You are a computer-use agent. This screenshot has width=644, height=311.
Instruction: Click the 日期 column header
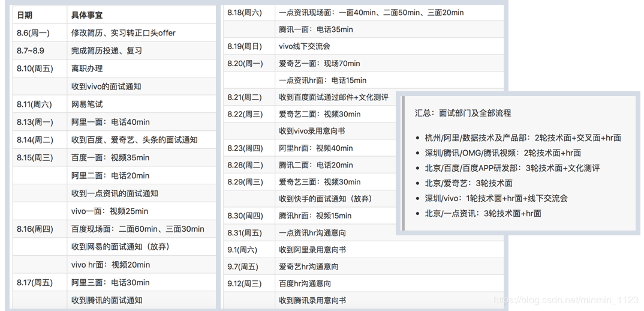click(40, 15)
